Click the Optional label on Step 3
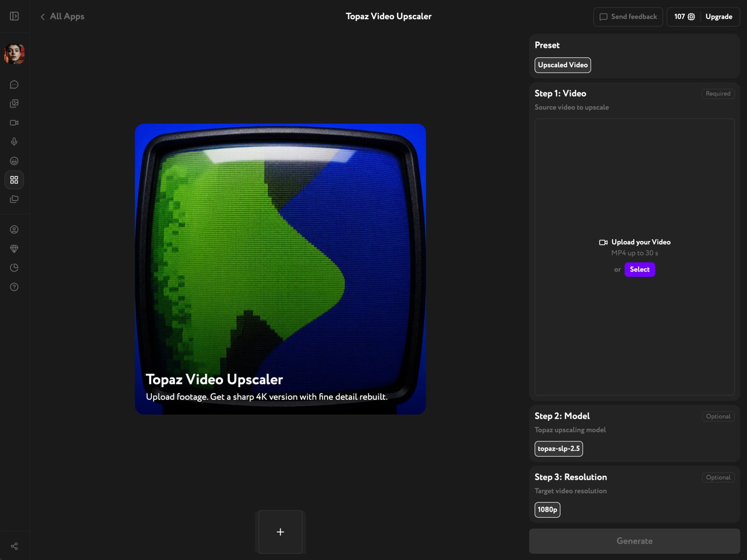Viewport: 747px width, 560px height. click(x=718, y=478)
